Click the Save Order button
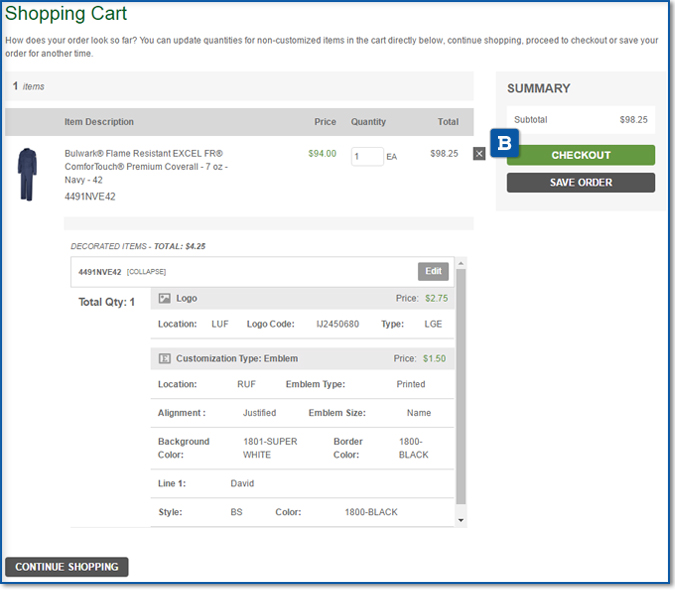The height and width of the screenshot is (590, 675). click(x=581, y=183)
